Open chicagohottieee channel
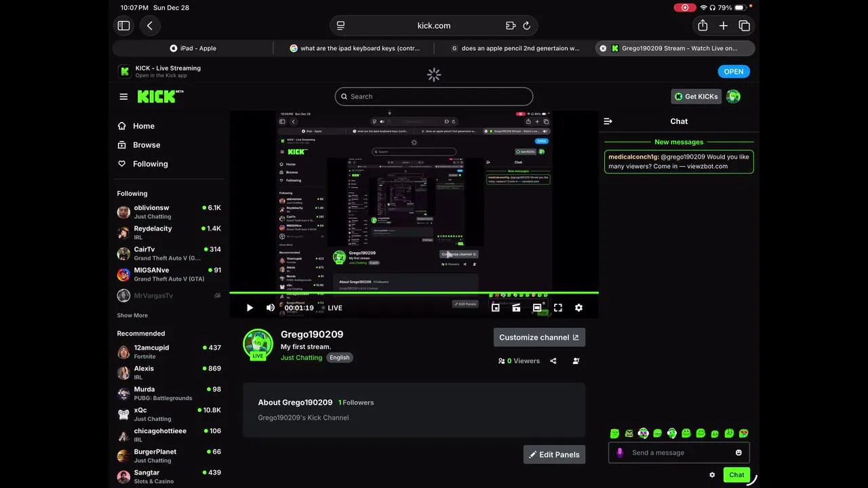Viewport: 868px width, 488px height. [x=169, y=435]
